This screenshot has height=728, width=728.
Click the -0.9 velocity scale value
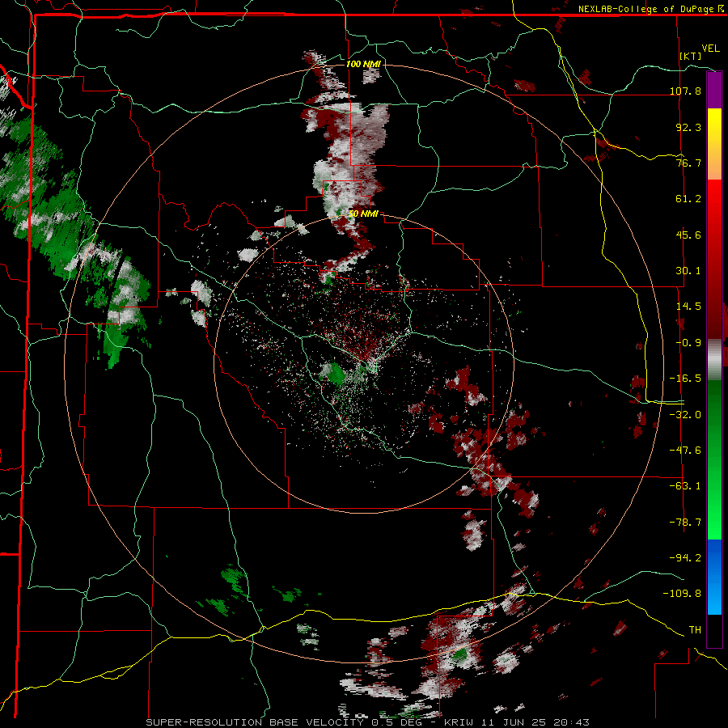(688, 343)
